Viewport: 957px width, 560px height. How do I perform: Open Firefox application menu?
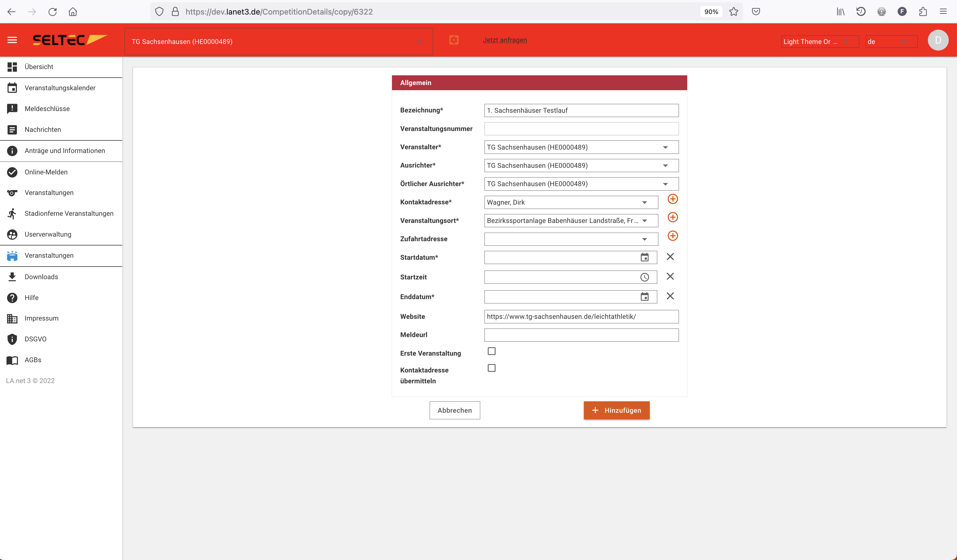point(943,12)
